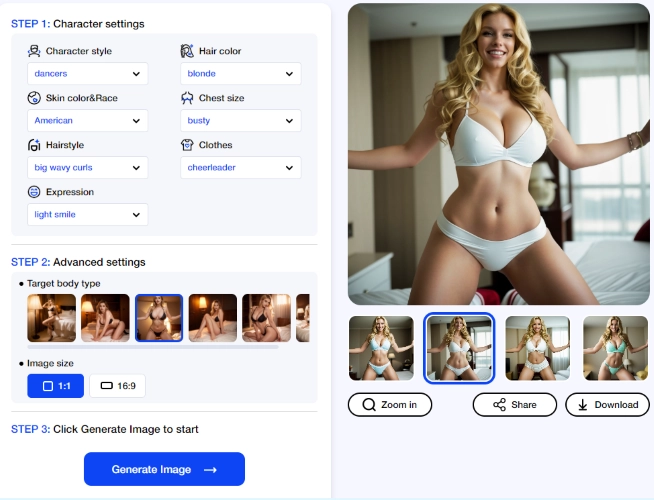654x500 pixels.
Task: Open the Hairstyle dropdown showing big wavy curls
Action: pyautogui.click(x=87, y=168)
